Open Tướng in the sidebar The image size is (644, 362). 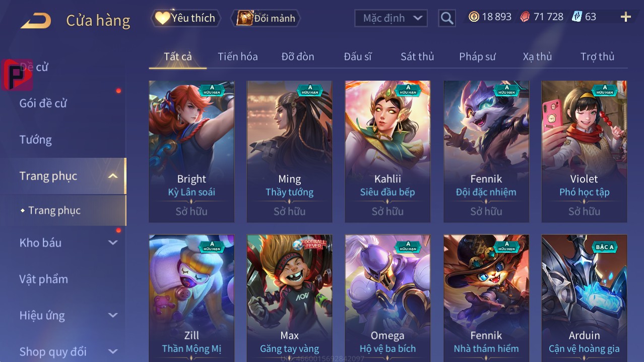tap(35, 140)
